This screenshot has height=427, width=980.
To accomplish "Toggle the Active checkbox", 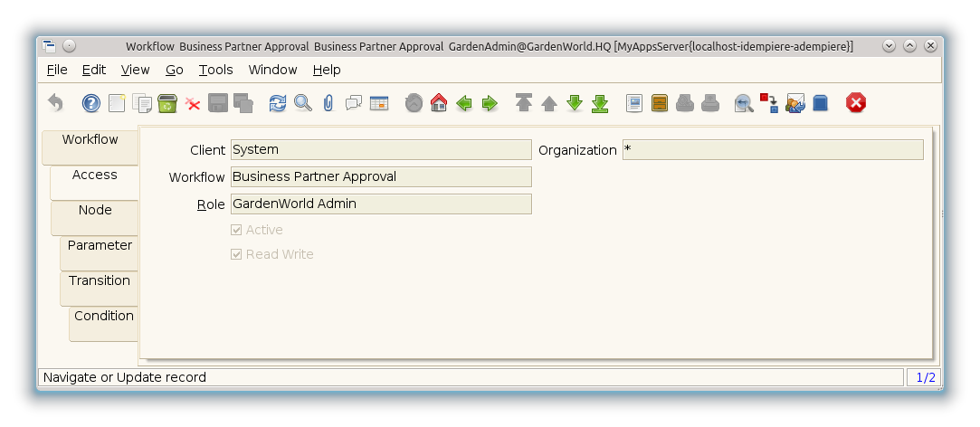I will click(x=237, y=231).
